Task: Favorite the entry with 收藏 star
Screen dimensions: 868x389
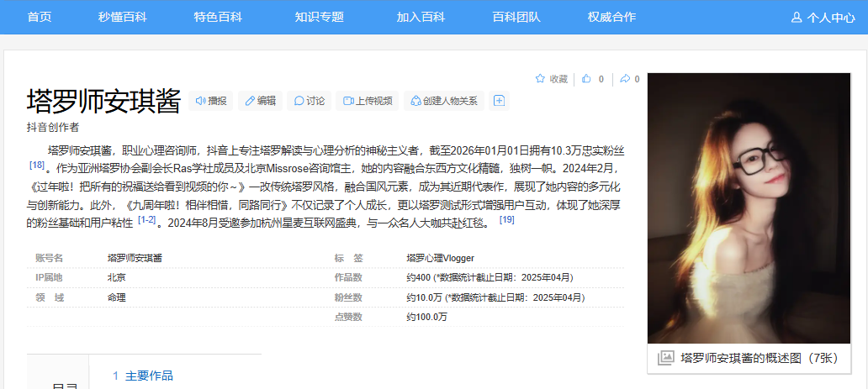Action: coord(551,79)
